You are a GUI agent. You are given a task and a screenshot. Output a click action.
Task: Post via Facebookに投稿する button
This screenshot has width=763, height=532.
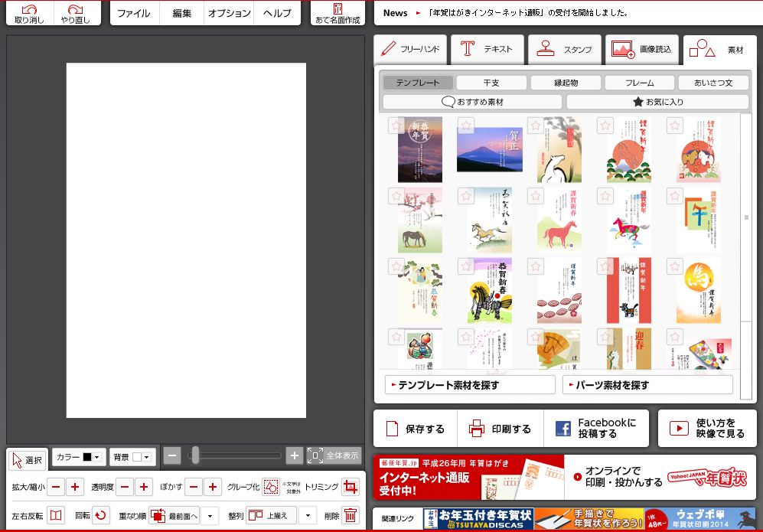click(x=596, y=429)
